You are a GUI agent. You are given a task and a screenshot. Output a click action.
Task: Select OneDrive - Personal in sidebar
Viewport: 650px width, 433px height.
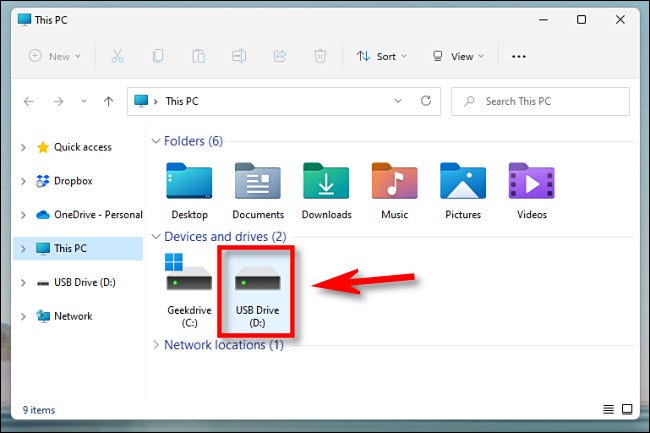(x=89, y=215)
